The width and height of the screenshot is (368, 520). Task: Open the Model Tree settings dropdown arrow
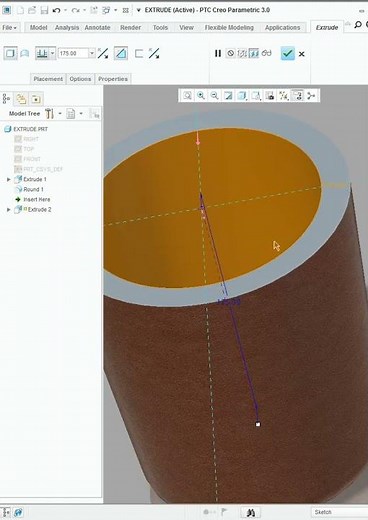click(60, 114)
